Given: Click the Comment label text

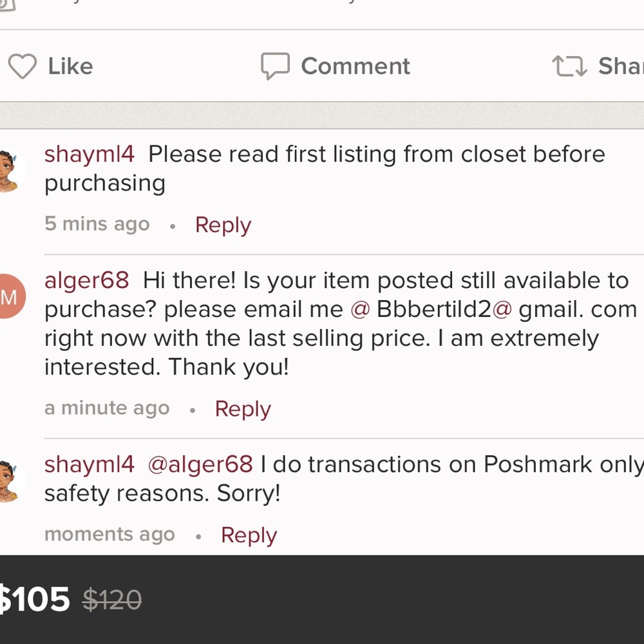Looking at the screenshot, I should 355,65.
